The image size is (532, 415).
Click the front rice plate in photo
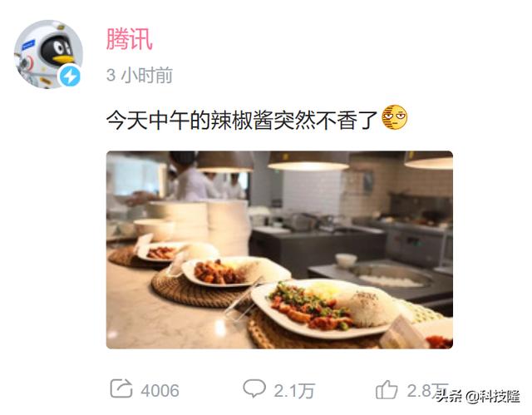tap(325, 309)
